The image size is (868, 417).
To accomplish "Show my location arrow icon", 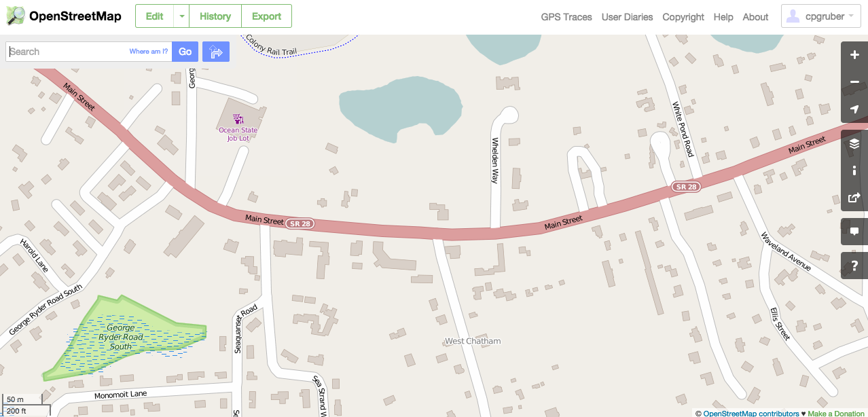I will point(854,109).
